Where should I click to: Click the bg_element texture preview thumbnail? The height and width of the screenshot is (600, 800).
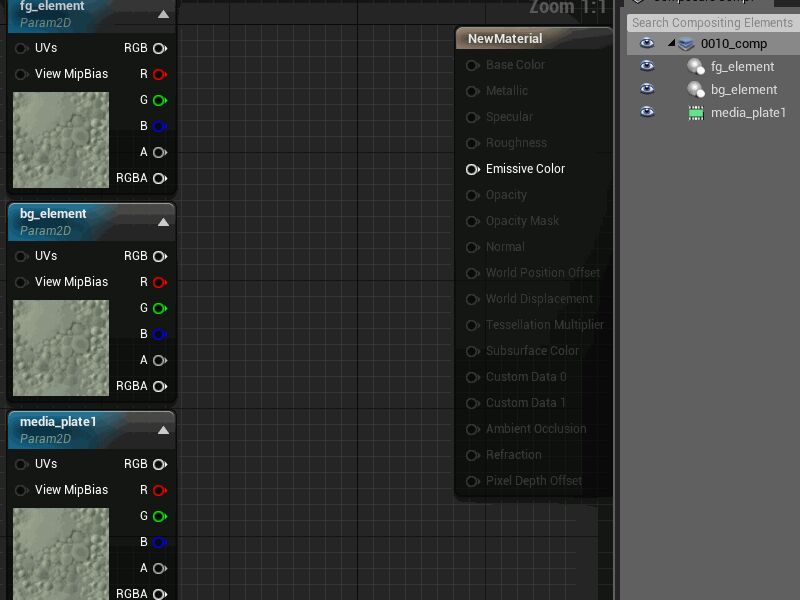[x=61, y=348]
